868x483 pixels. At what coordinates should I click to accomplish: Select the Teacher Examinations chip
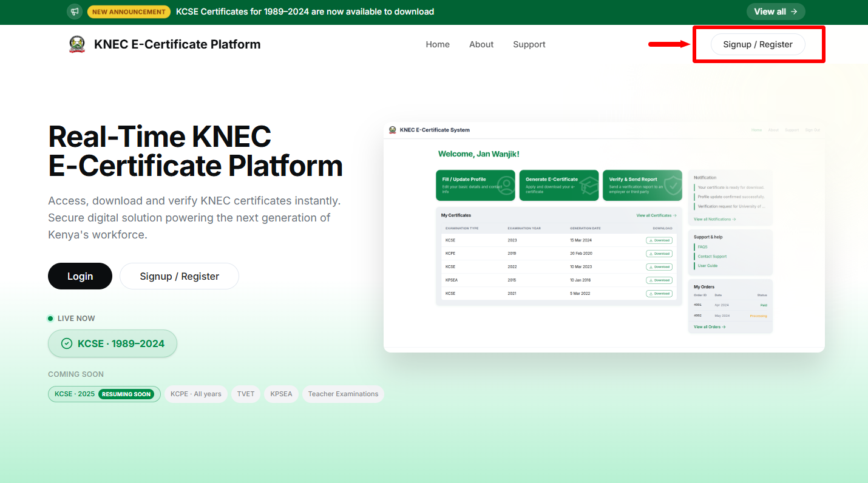[x=343, y=394]
